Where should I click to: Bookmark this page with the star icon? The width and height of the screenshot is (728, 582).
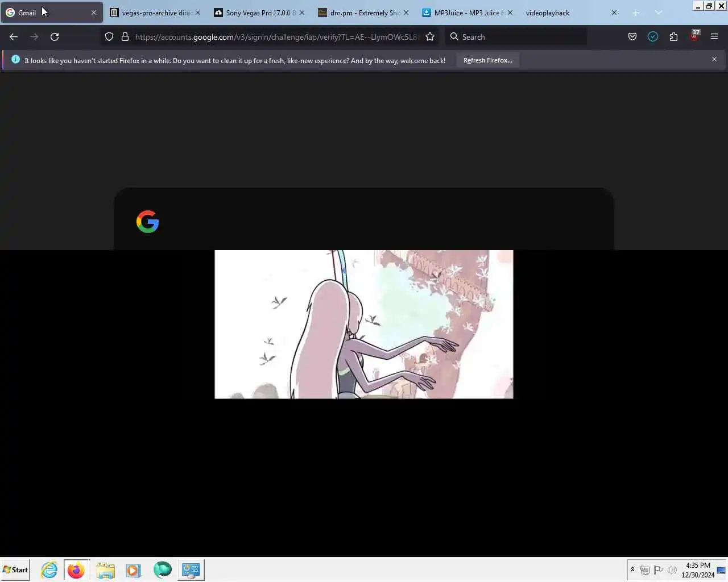point(430,36)
